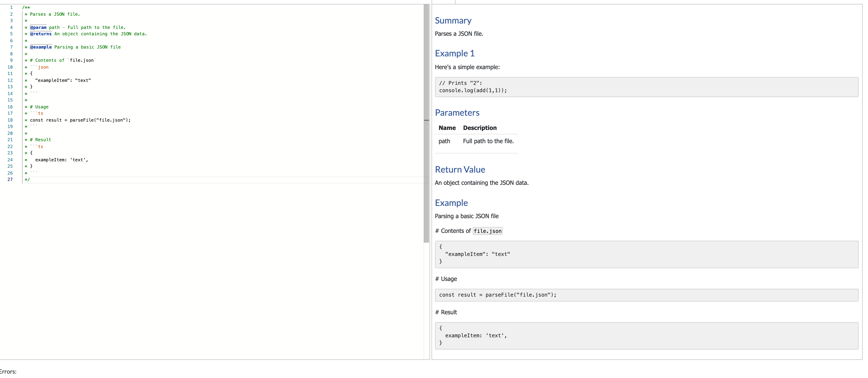868x378 pixels.
Task: Click the Example heading near the bottom
Action: click(451, 203)
